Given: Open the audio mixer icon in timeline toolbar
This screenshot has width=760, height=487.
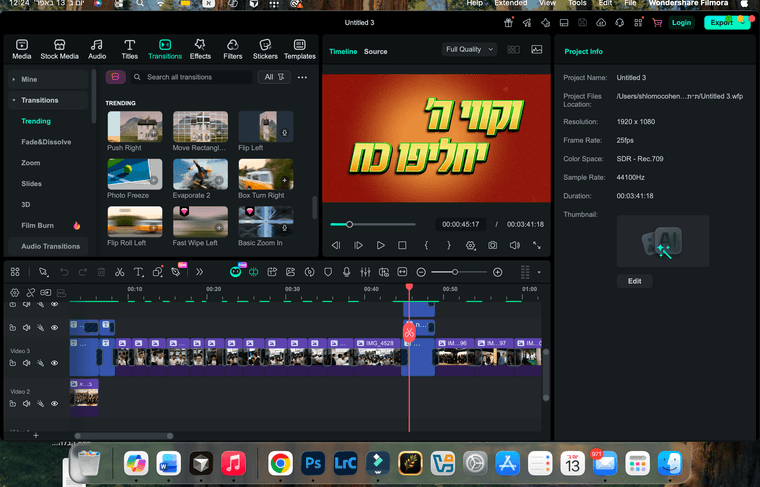Looking at the screenshot, I should click(x=365, y=272).
